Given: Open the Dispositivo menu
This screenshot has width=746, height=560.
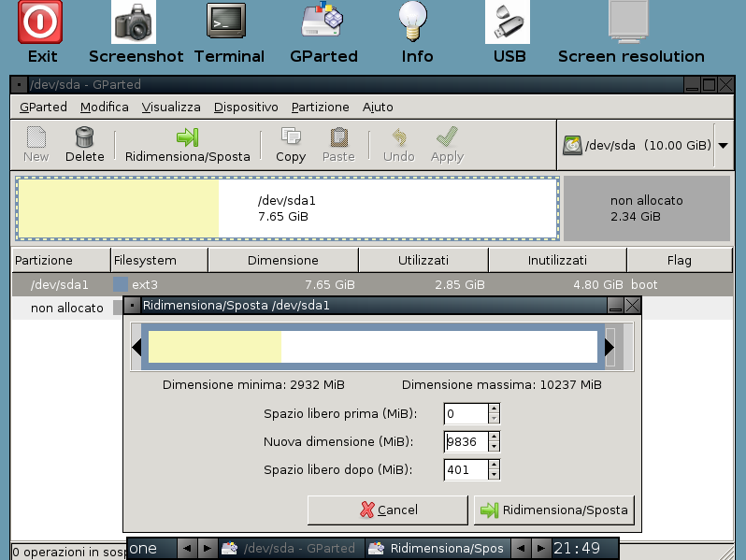Looking at the screenshot, I should pos(246,108).
